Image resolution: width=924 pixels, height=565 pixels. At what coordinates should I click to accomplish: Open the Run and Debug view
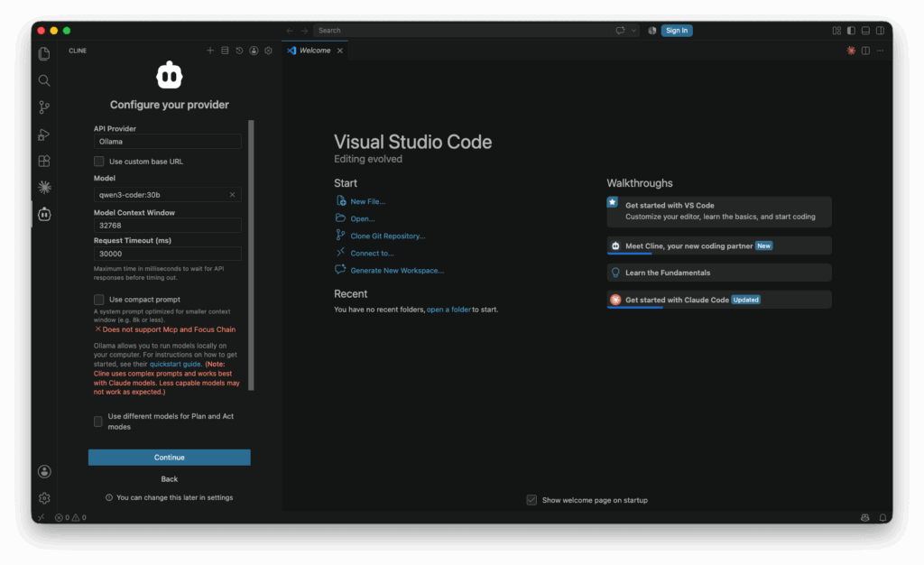click(x=44, y=134)
